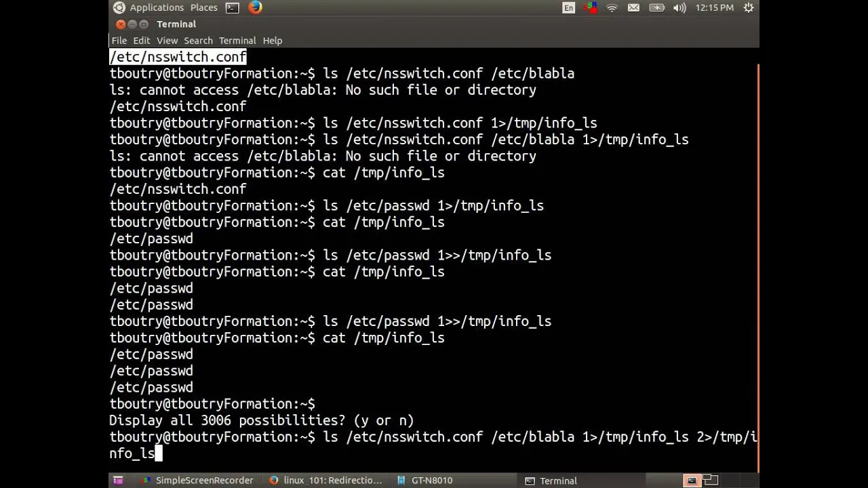Viewport: 868px width, 488px height.
Task: Click the highlighted /etc/nsswitch.conf text at top
Action: pos(178,57)
